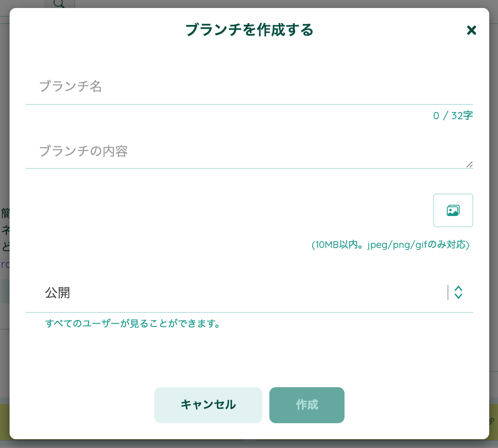Close the branch creation dialog with X

coord(471,30)
